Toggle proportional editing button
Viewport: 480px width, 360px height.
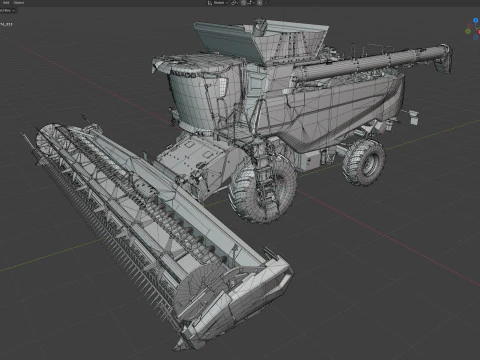tap(260, 3)
